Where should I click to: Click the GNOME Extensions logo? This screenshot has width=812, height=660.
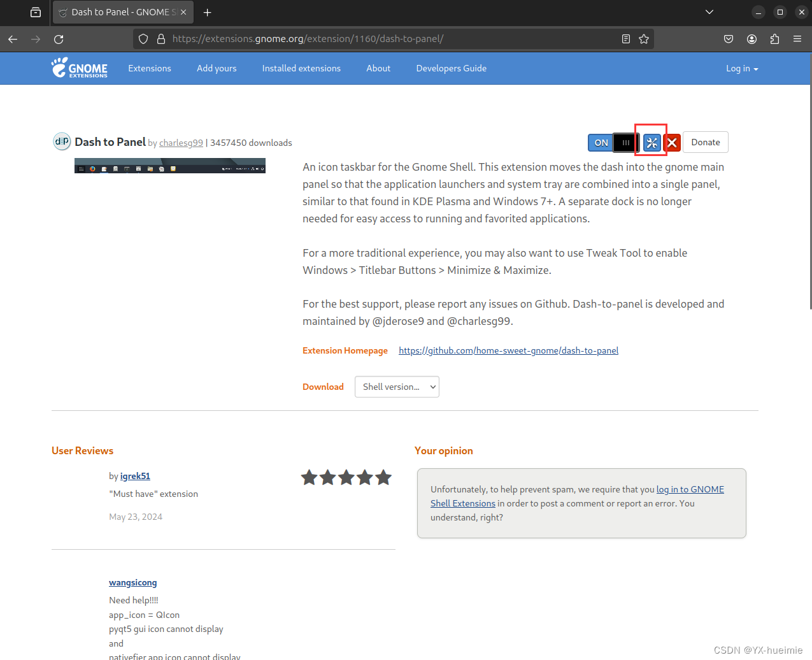(x=80, y=68)
